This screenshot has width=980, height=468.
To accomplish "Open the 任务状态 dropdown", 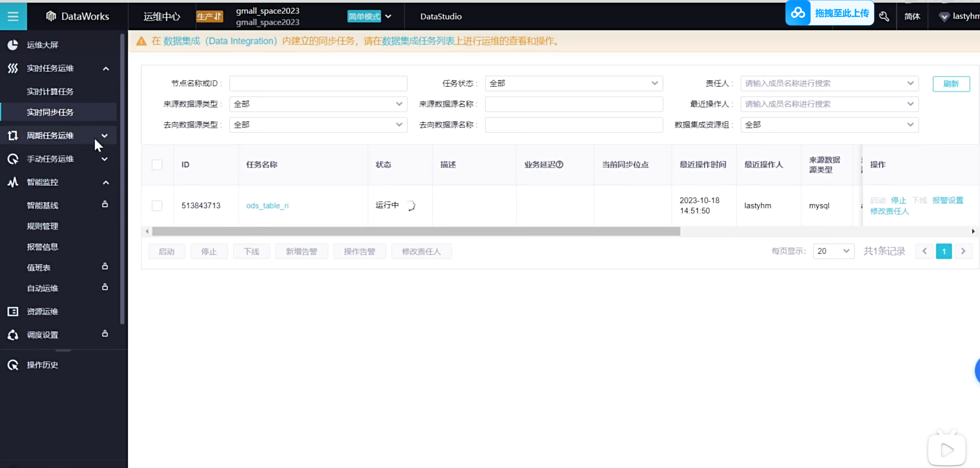I will point(574,83).
